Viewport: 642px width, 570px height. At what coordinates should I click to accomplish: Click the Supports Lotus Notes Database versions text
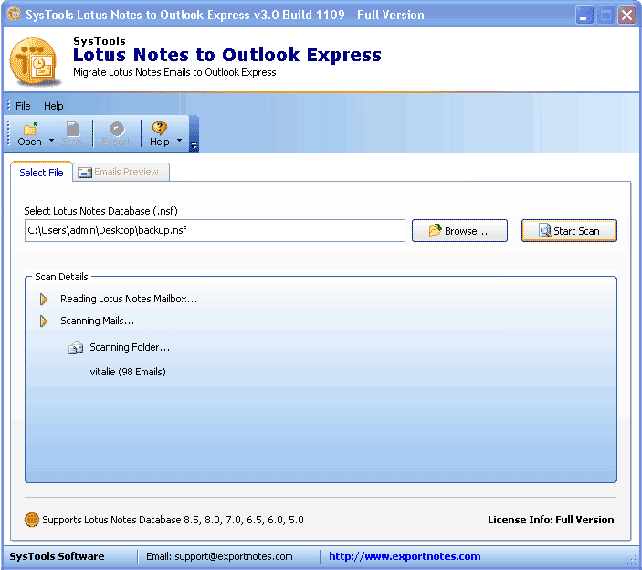(x=173, y=519)
